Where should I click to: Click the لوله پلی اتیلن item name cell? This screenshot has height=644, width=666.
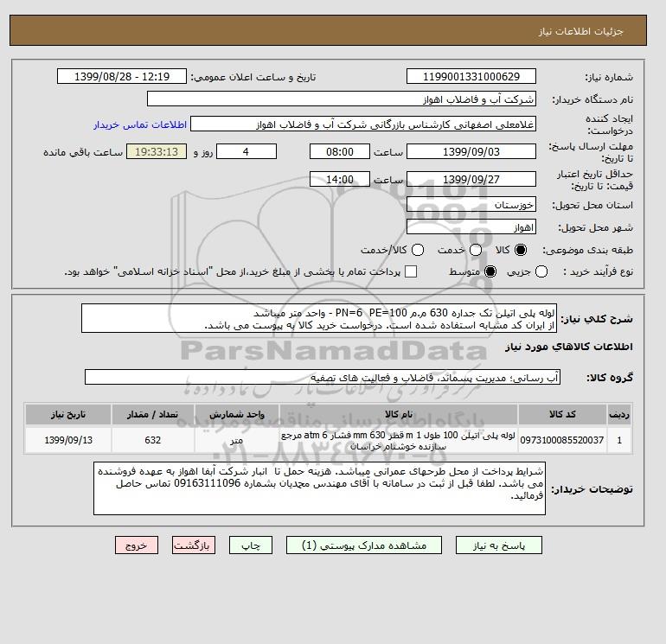click(399, 440)
